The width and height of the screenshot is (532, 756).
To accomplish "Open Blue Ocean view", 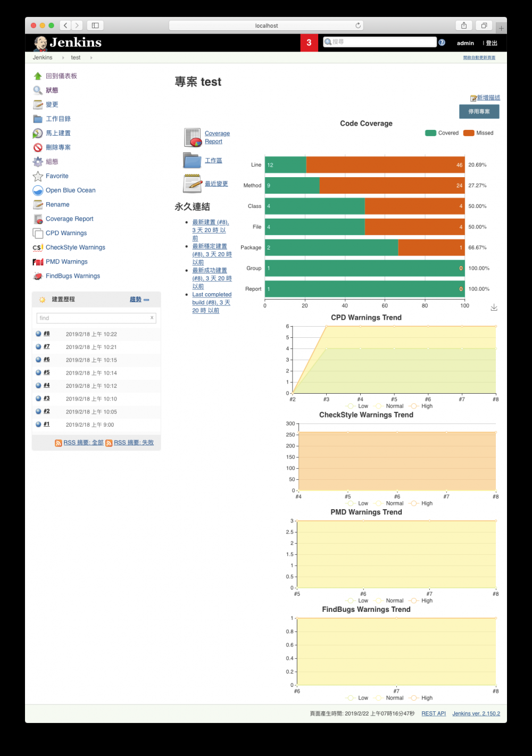I will 70,190.
